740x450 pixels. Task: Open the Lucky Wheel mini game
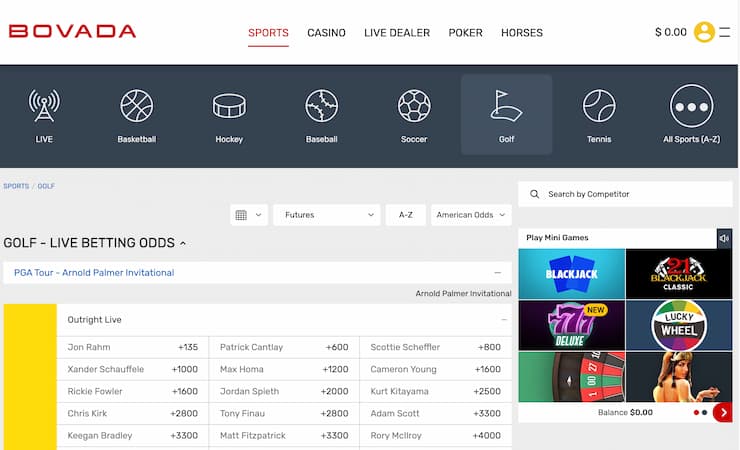coord(679,325)
